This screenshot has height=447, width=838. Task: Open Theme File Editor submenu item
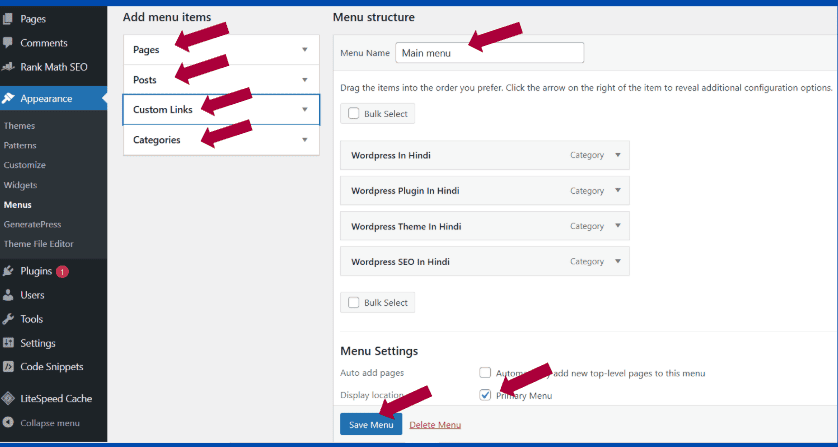[x=38, y=244]
